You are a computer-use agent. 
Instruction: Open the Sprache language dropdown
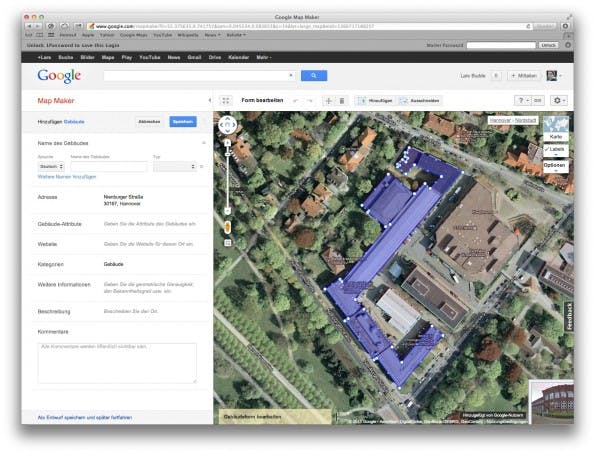point(51,166)
